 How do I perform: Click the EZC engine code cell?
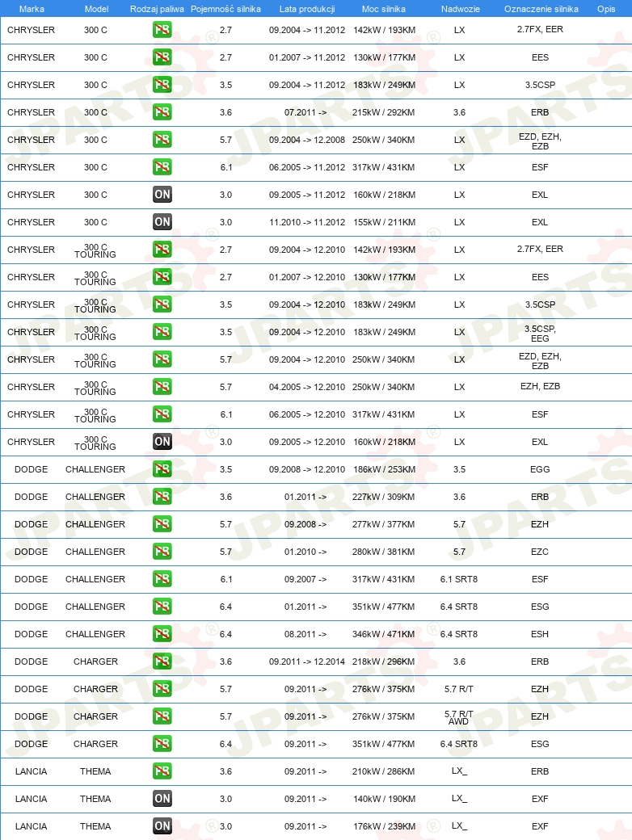pos(540,552)
